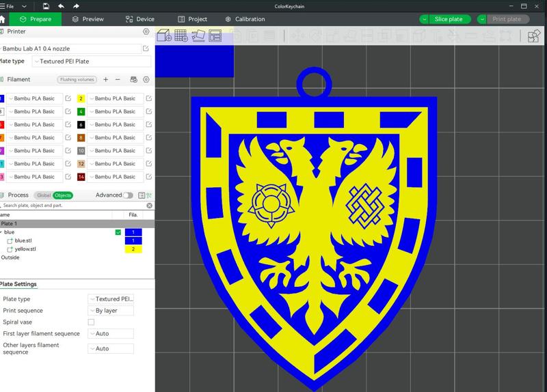Edit filament 2 preset icon
This screenshot has width=547, height=392.
pos(149,98)
